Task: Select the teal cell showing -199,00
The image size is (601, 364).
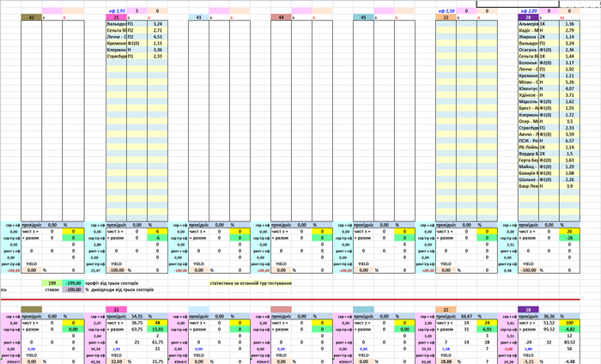Action: pyautogui.click(x=73, y=283)
